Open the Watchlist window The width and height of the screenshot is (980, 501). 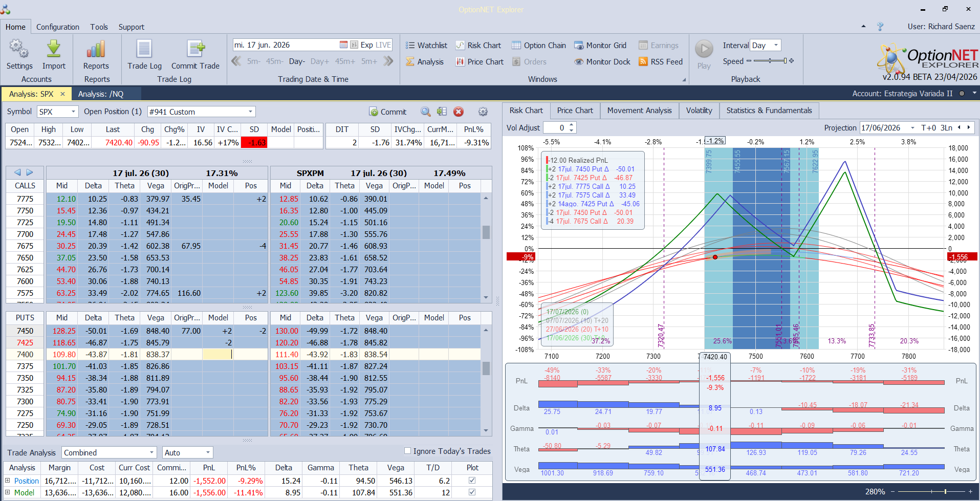pos(427,45)
